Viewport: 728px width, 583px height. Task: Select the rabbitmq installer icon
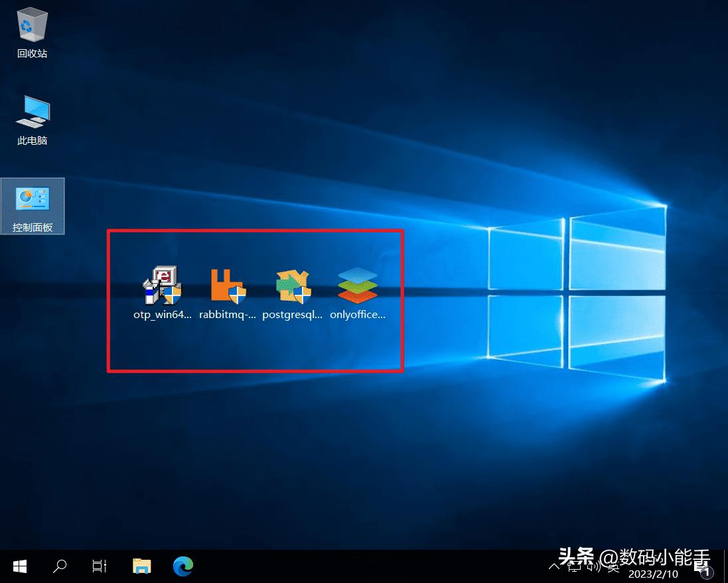click(228, 286)
